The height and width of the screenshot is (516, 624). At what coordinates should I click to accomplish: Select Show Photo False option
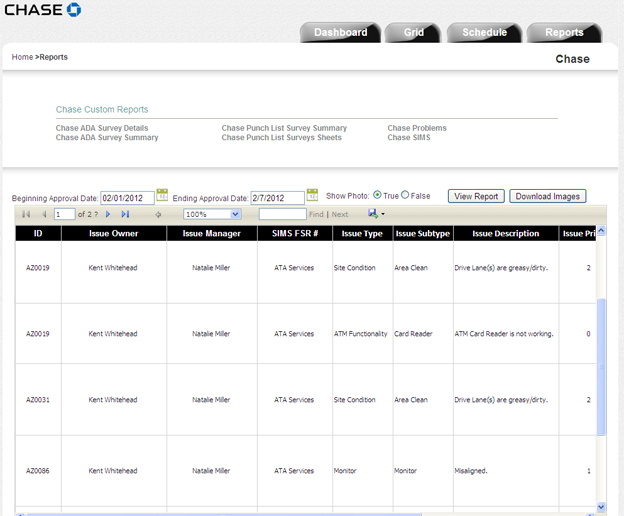pos(405,195)
